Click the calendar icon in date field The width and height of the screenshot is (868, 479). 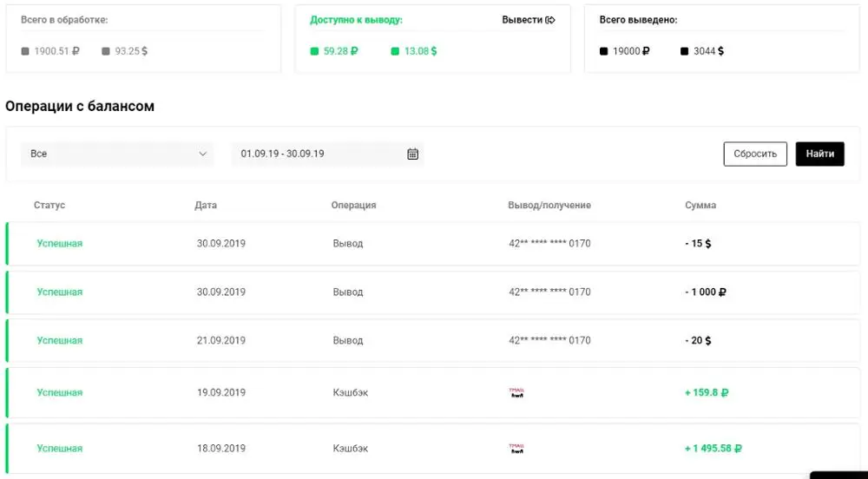tap(412, 154)
